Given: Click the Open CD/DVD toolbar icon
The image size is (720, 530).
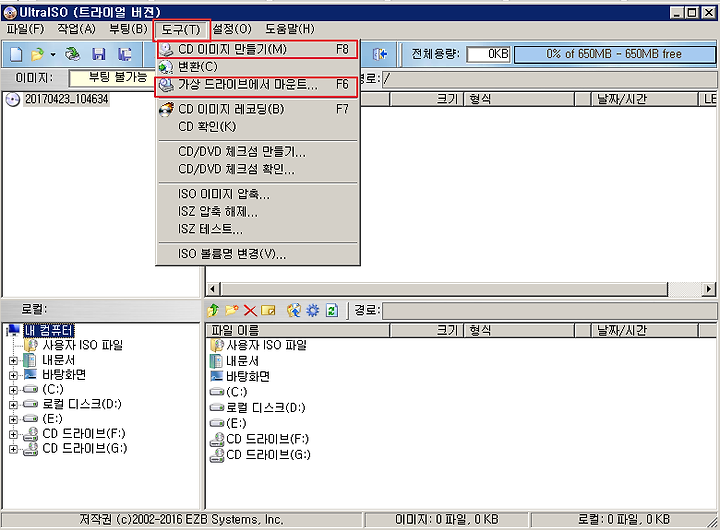Looking at the screenshot, I should click(x=72, y=54).
